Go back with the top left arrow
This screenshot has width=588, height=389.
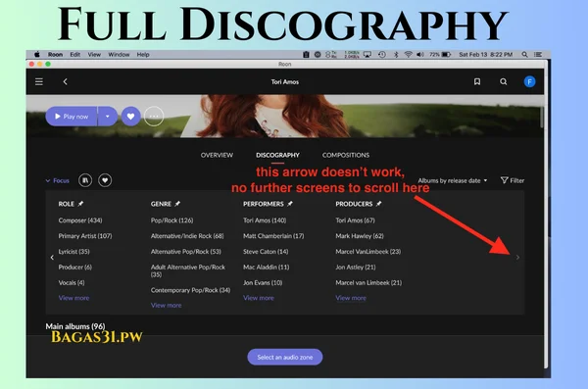66,81
